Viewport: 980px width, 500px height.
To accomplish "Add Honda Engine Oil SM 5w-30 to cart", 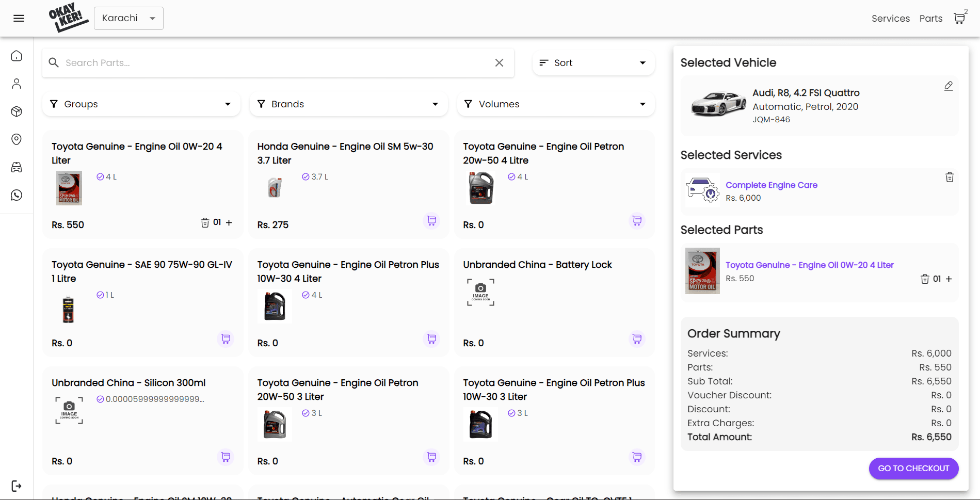I will point(431,221).
